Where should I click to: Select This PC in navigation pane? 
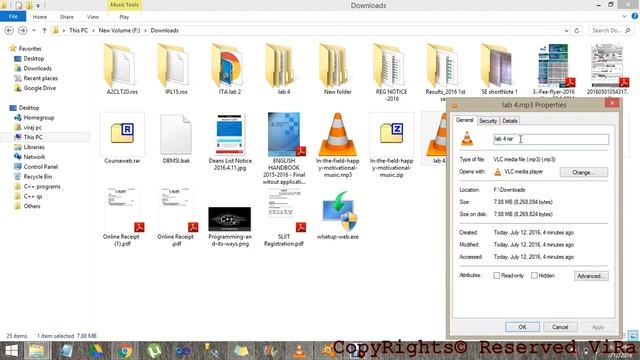pos(33,137)
